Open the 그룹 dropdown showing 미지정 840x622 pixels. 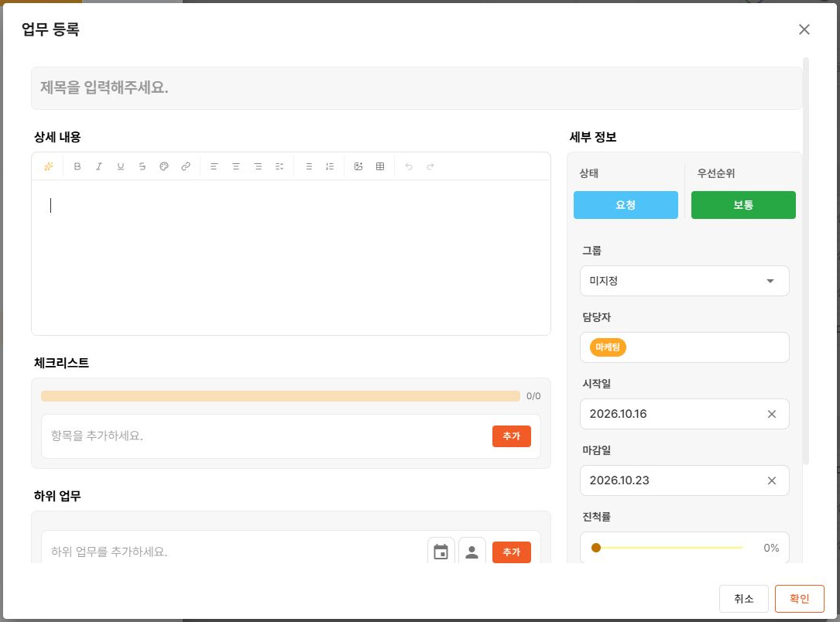[684, 281]
